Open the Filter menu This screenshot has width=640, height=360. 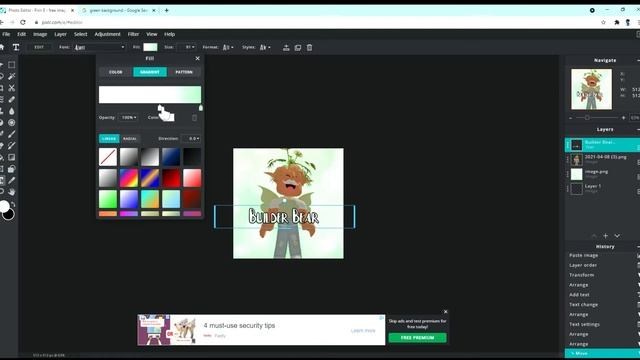point(133,34)
